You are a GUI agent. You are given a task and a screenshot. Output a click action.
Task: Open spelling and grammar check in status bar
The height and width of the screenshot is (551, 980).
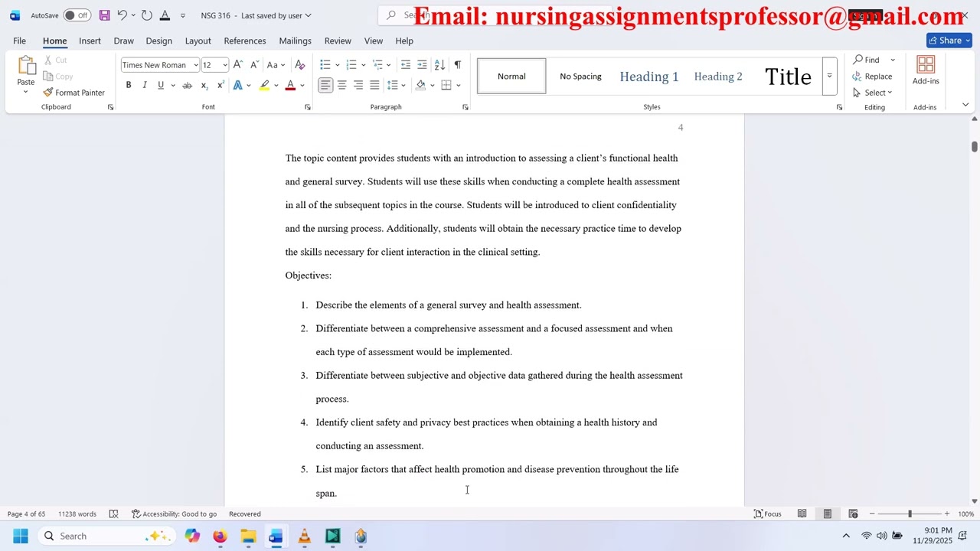113,514
